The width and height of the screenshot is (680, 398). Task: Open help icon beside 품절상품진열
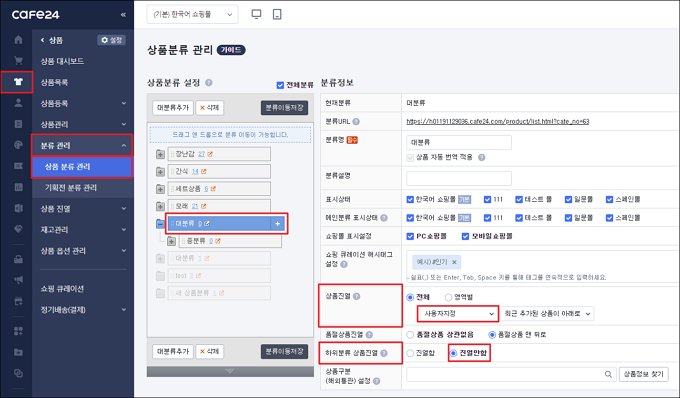tap(369, 335)
